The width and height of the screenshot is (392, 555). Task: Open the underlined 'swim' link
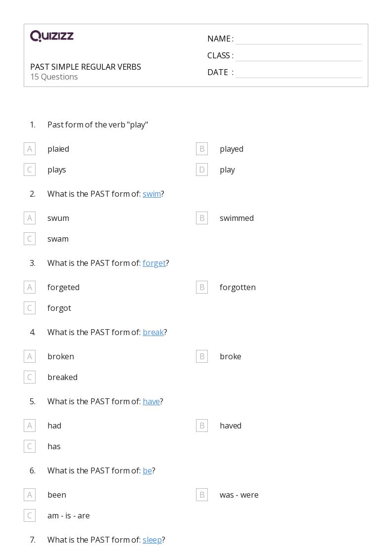click(152, 194)
